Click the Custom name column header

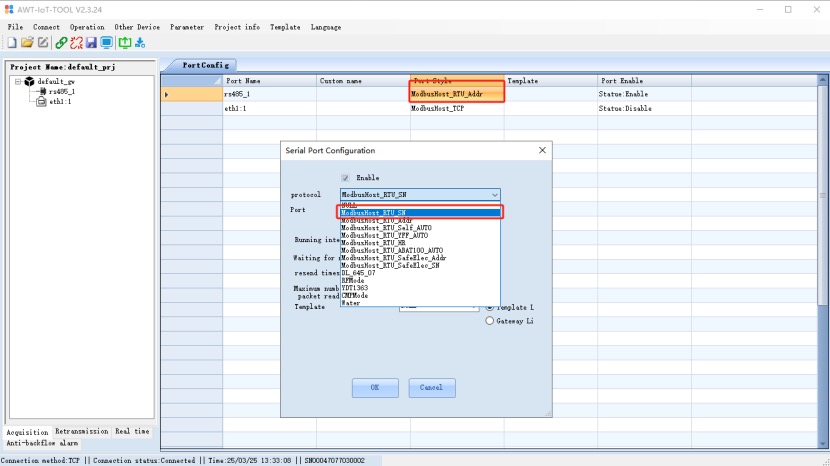(x=363, y=80)
